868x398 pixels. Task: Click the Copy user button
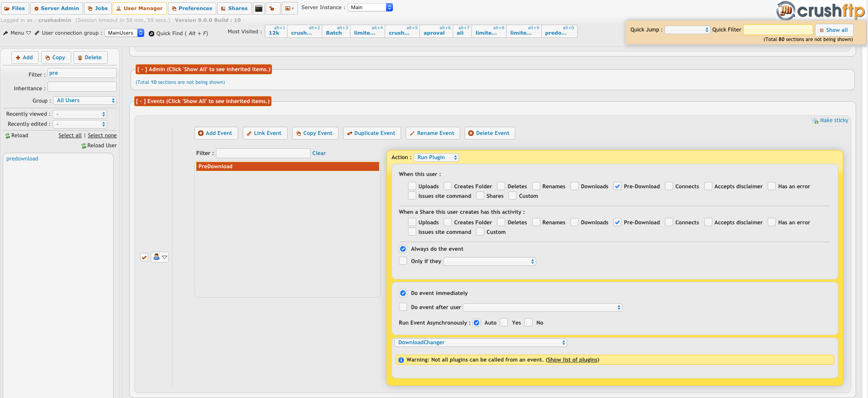coord(56,57)
